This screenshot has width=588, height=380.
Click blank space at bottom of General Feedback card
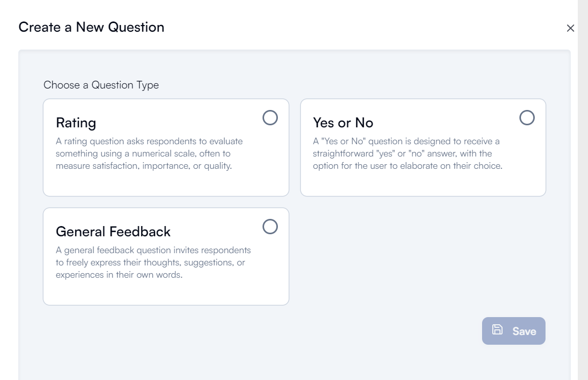pos(166,293)
